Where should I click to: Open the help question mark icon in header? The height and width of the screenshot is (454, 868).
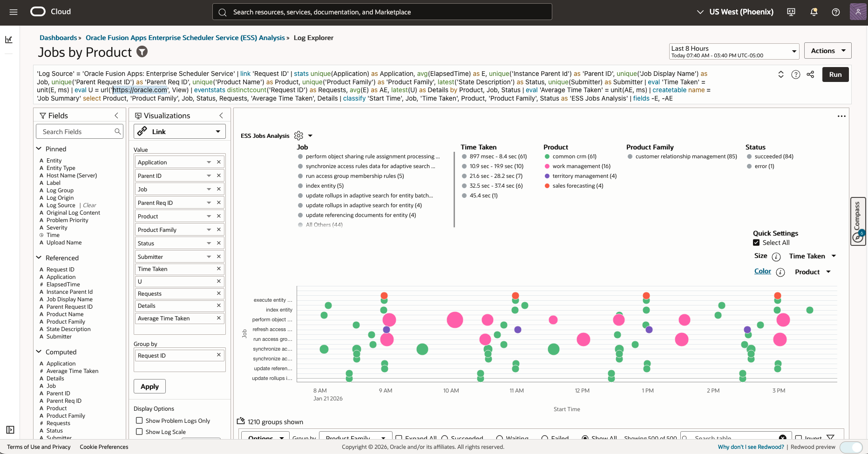coord(836,12)
